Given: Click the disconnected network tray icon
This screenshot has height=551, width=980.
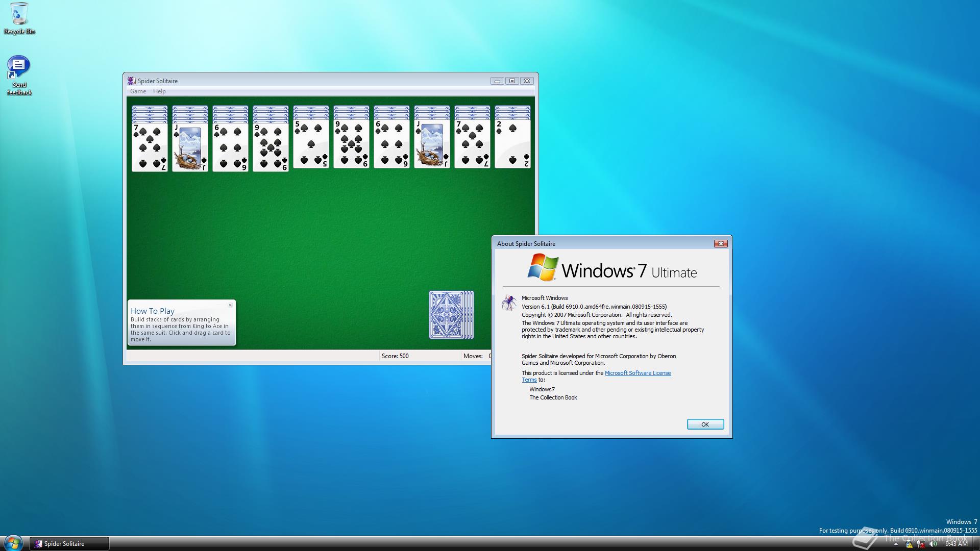Looking at the screenshot, I should coord(921,544).
